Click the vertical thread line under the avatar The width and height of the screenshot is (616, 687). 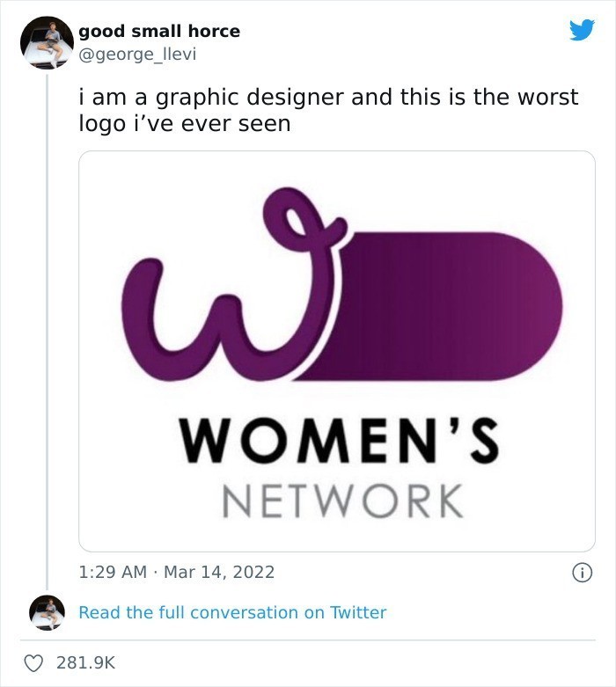pos(47,333)
